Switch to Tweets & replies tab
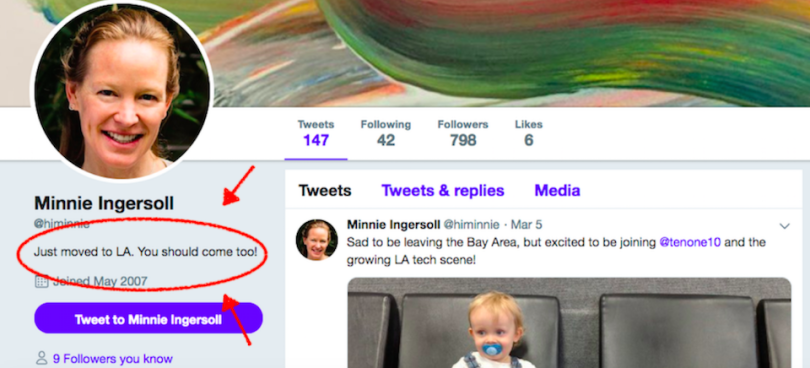 point(443,191)
